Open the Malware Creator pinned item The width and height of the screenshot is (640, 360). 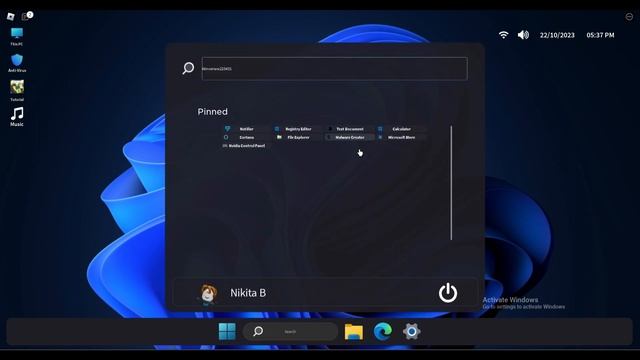click(349, 137)
